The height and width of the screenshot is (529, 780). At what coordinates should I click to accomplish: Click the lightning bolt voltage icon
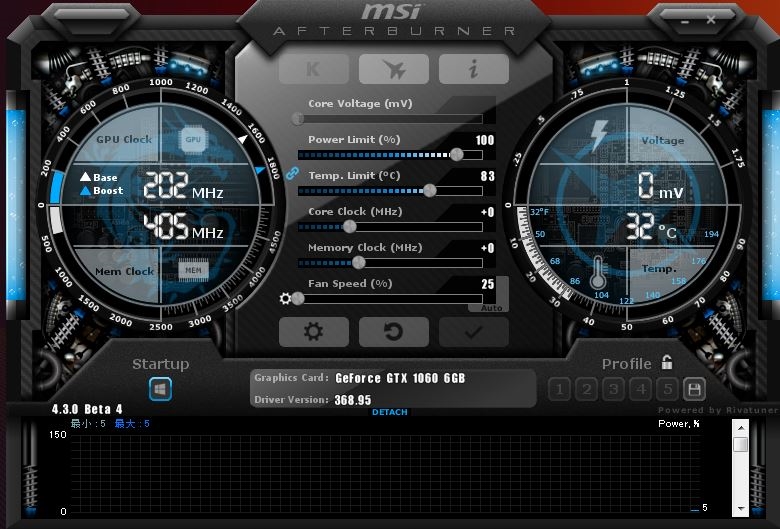598,136
